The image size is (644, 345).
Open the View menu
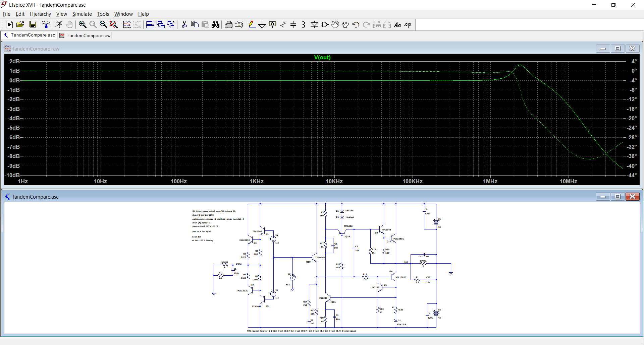[61, 14]
